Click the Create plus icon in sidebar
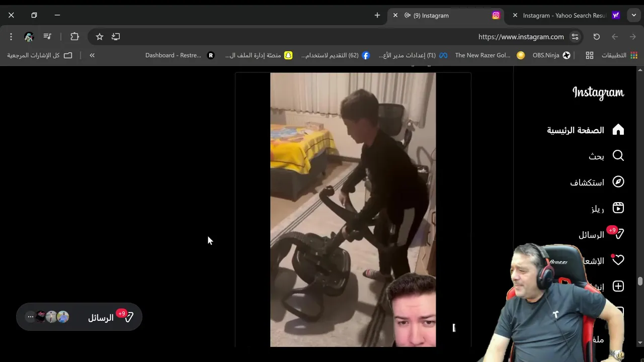The image size is (644, 362). tap(618, 286)
